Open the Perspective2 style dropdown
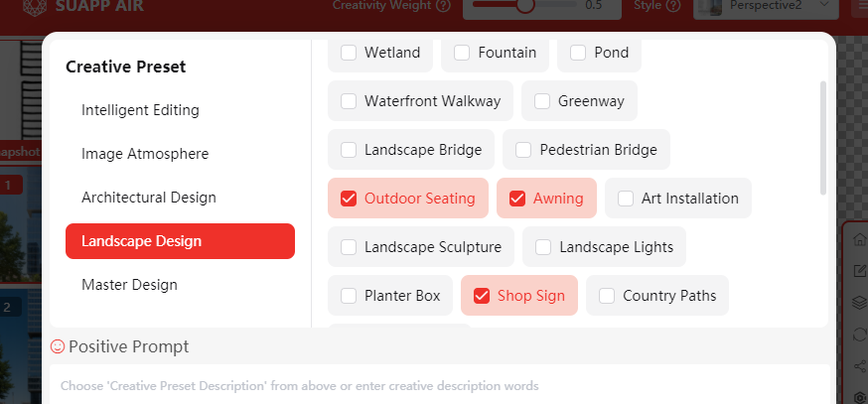Screen dimensions: 868x404 (766, 6)
